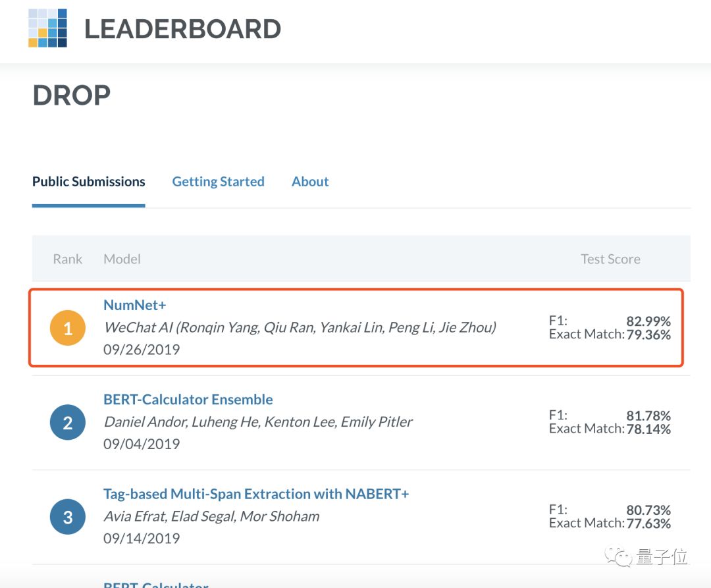Click the WeChat AI authors line
The image size is (711, 588).
pos(300,327)
